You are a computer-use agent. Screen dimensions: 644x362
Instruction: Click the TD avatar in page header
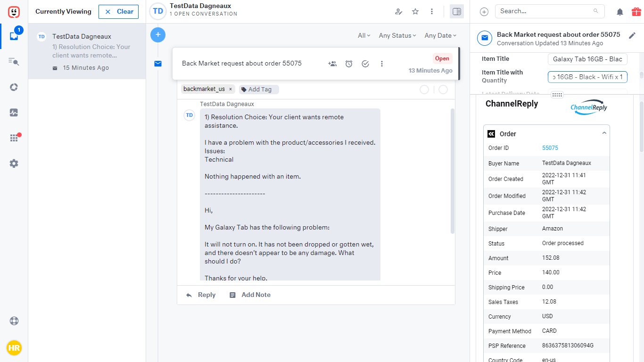[158, 11]
